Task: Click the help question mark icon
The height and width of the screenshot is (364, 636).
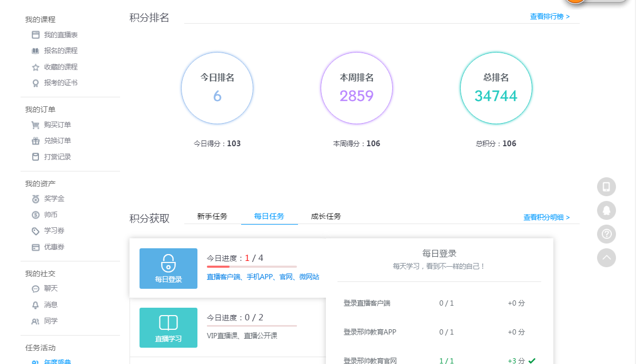Action: [606, 234]
